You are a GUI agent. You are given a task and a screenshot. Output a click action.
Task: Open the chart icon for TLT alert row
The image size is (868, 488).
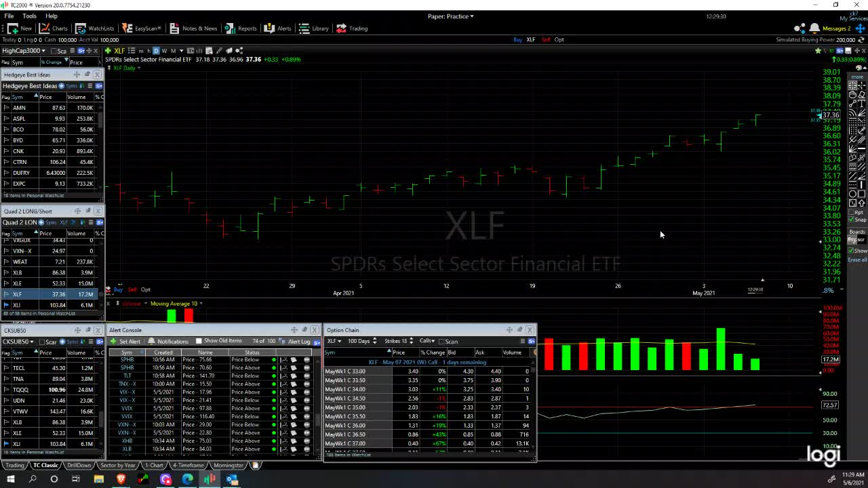click(x=285, y=375)
